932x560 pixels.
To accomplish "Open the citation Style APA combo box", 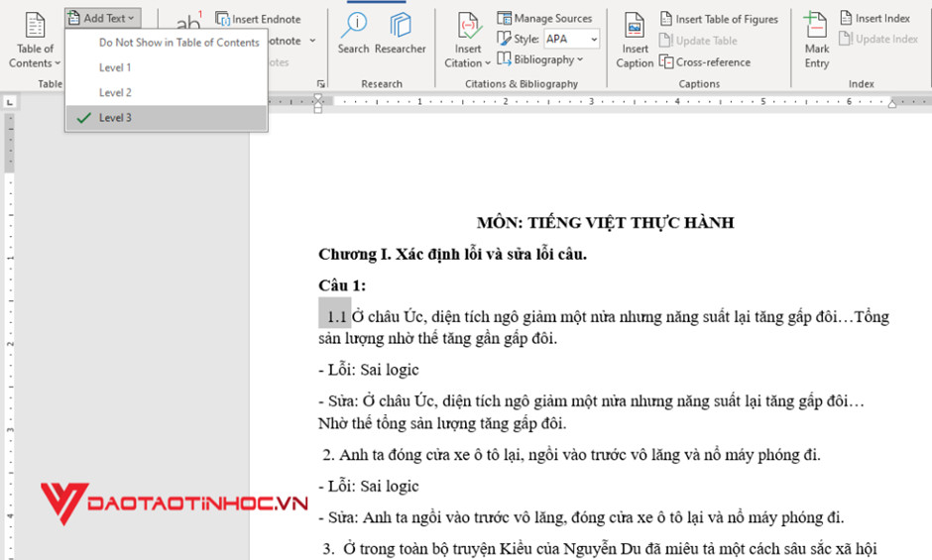I will point(572,39).
